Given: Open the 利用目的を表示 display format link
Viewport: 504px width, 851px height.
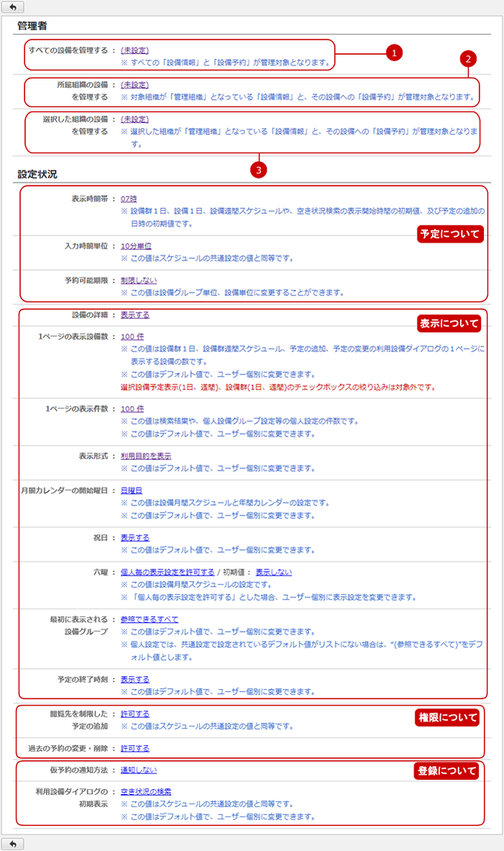Looking at the screenshot, I should [x=145, y=456].
